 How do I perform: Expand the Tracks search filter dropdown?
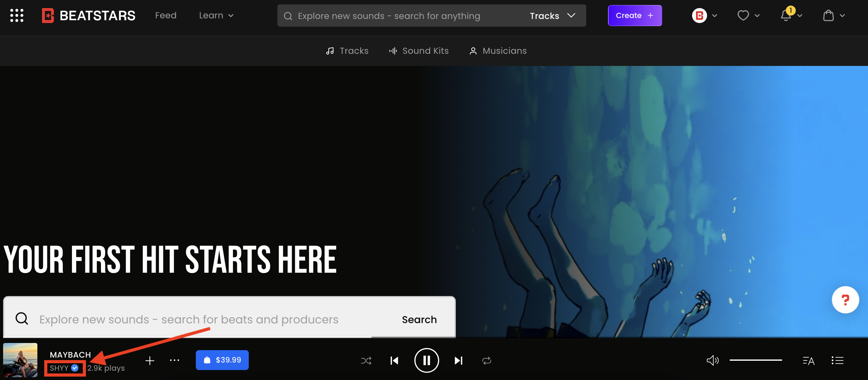pyautogui.click(x=552, y=15)
